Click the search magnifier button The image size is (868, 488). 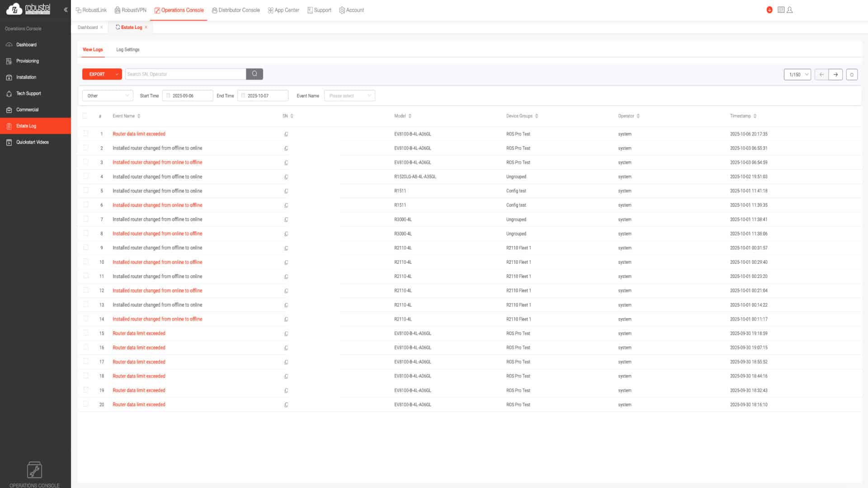[x=255, y=74]
